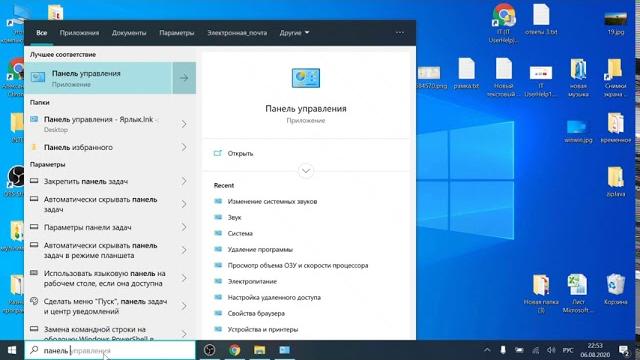Open recent Устройства и принтеры
Screen dimensions: 640x360
[x=263, y=329]
